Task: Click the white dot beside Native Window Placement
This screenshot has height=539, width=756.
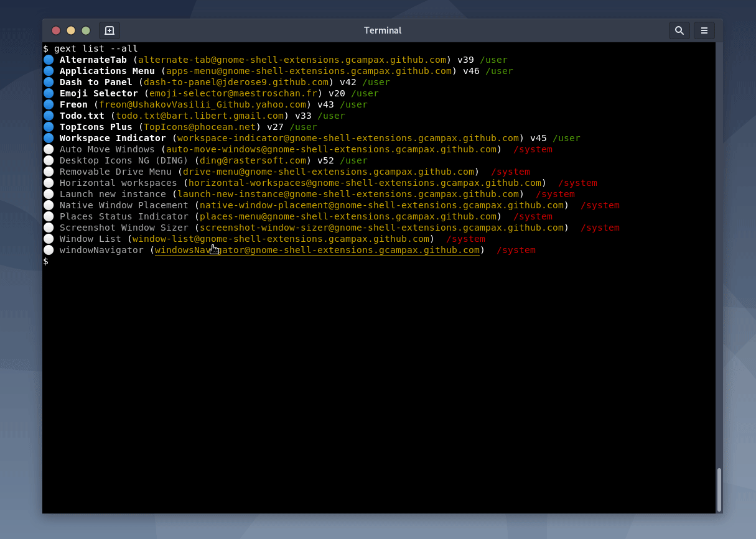Action: pos(49,205)
